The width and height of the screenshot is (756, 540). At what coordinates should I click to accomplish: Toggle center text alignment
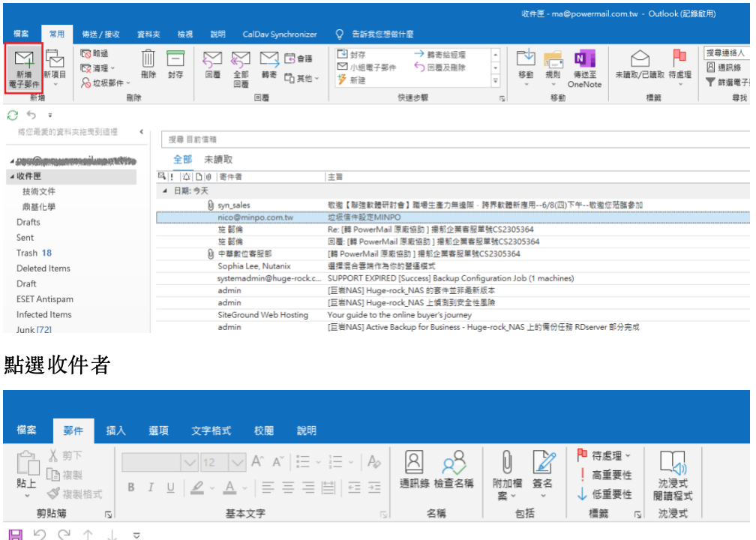pyautogui.click(x=288, y=488)
